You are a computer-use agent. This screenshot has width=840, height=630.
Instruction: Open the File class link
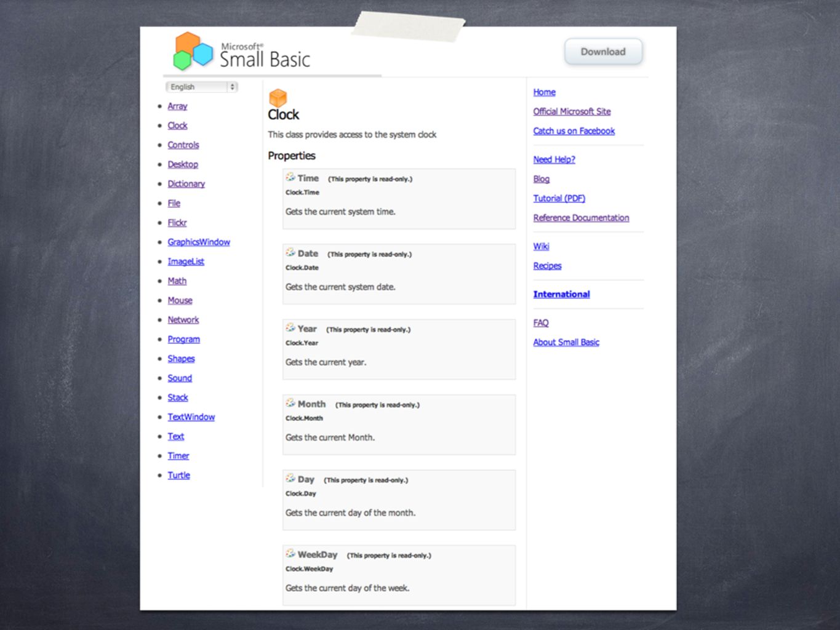pyautogui.click(x=174, y=203)
